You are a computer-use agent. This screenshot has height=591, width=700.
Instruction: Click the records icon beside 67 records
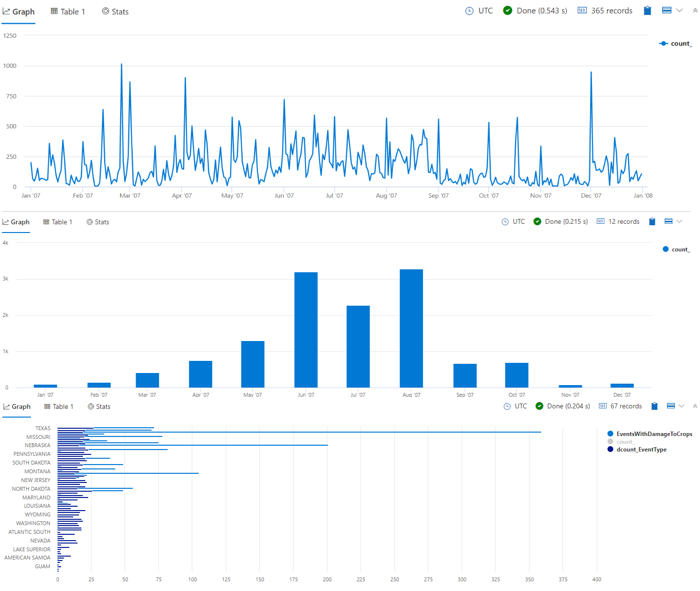click(603, 406)
